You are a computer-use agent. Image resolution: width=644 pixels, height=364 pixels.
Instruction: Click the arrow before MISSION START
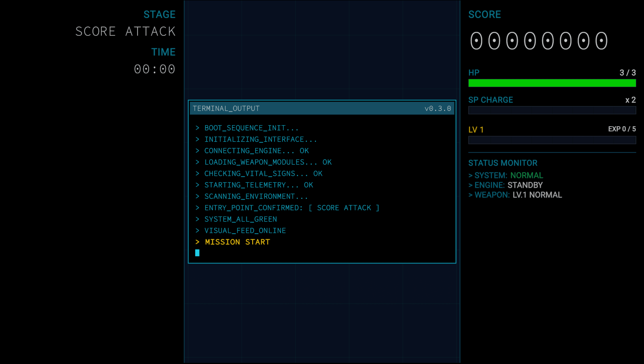click(197, 242)
